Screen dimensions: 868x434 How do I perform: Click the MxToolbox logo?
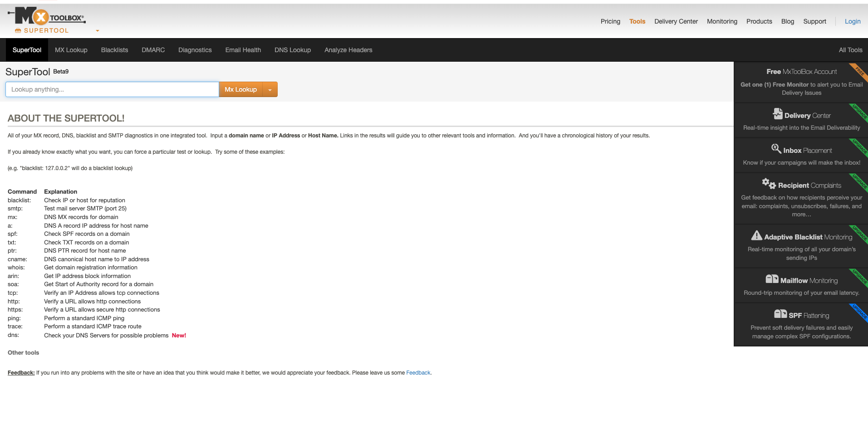tap(47, 17)
